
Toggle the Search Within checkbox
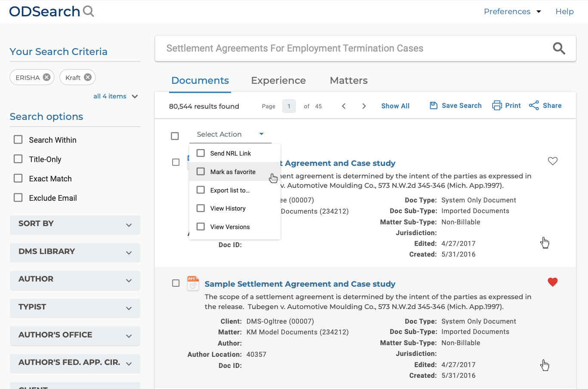point(18,140)
